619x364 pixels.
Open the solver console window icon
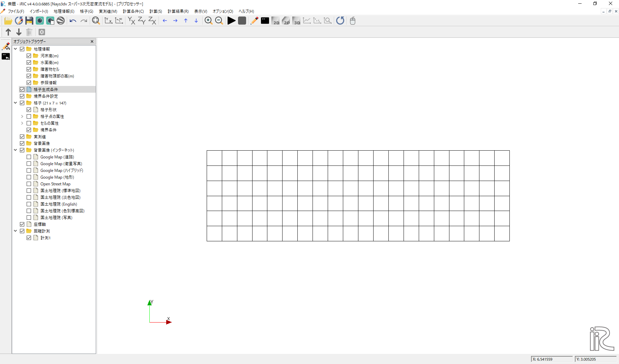coord(265,21)
